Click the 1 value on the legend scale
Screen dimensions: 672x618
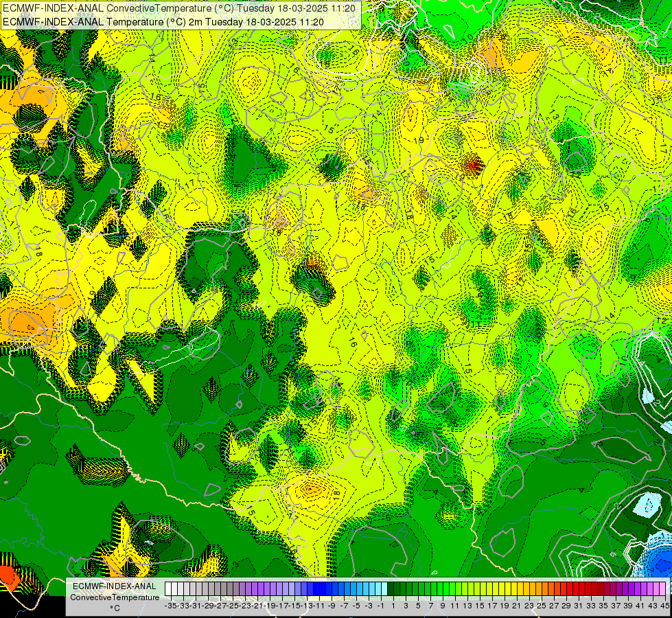pyautogui.click(x=393, y=606)
